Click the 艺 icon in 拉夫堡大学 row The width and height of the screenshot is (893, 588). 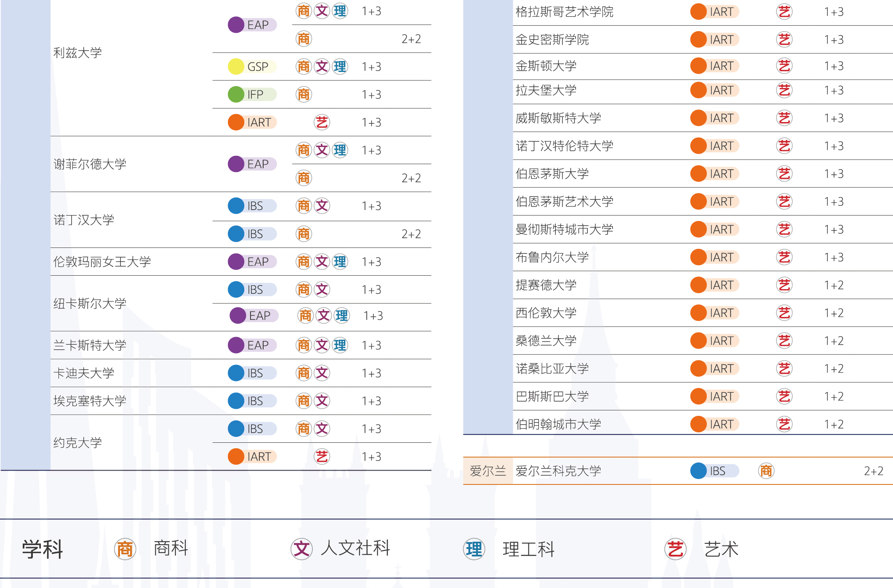pyautogui.click(x=784, y=90)
